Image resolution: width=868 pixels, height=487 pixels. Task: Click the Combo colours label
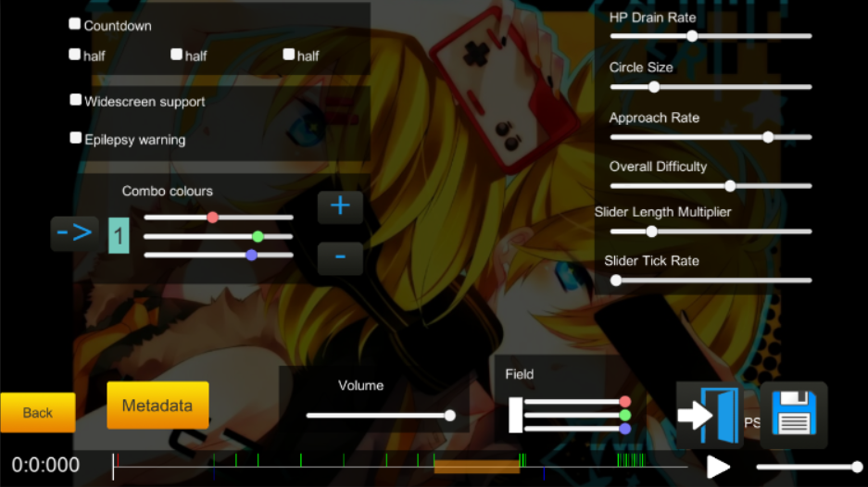click(x=167, y=191)
